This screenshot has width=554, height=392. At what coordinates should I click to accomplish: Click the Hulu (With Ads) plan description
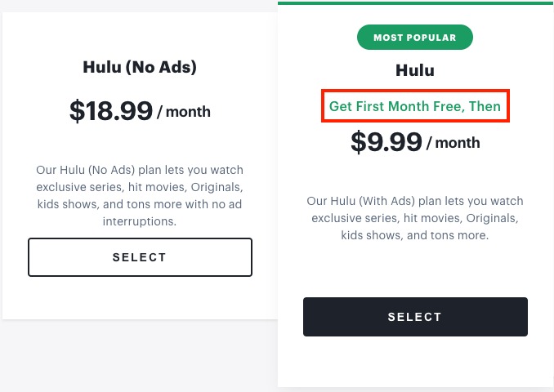[x=415, y=218]
